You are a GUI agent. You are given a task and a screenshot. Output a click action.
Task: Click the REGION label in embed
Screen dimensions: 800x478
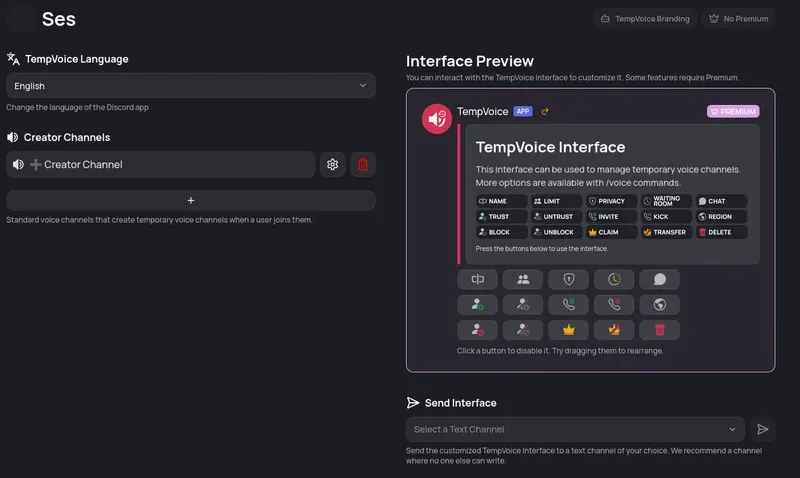[720, 216]
